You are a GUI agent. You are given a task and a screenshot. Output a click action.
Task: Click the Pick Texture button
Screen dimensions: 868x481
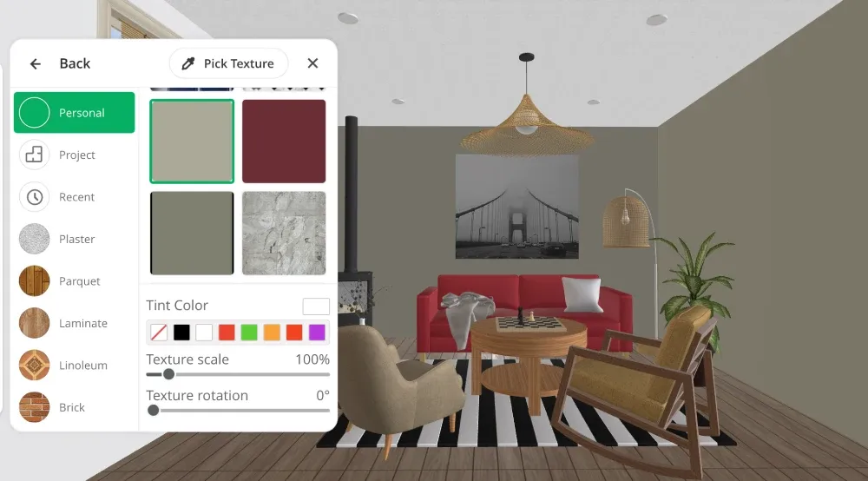pos(228,63)
